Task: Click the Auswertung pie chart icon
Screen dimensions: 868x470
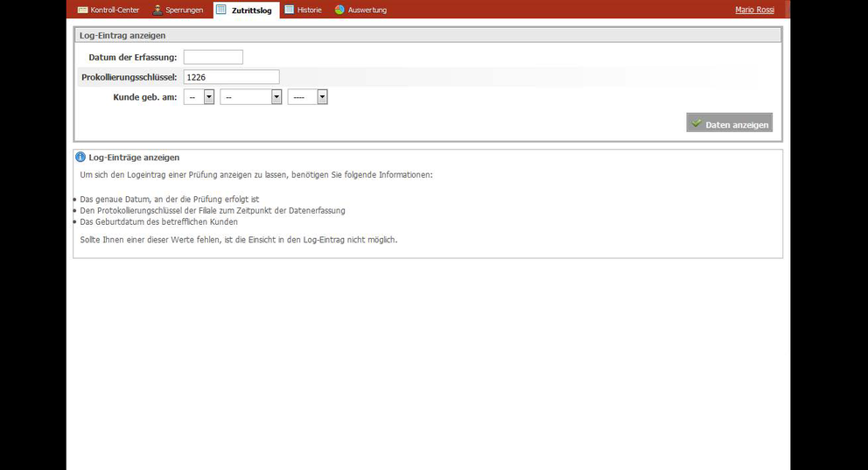Action: coord(339,10)
